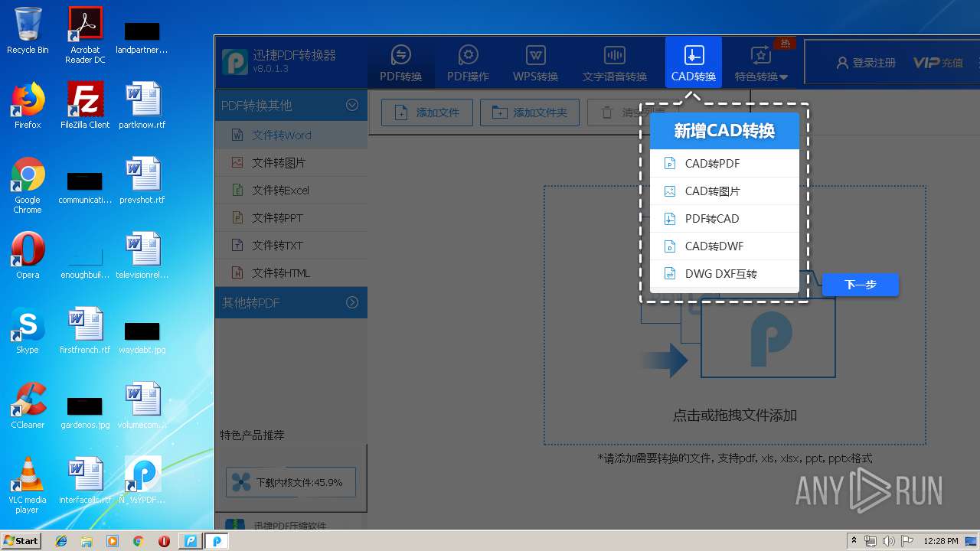
Task: Select 文件转Excel in sidebar
Action: point(291,190)
